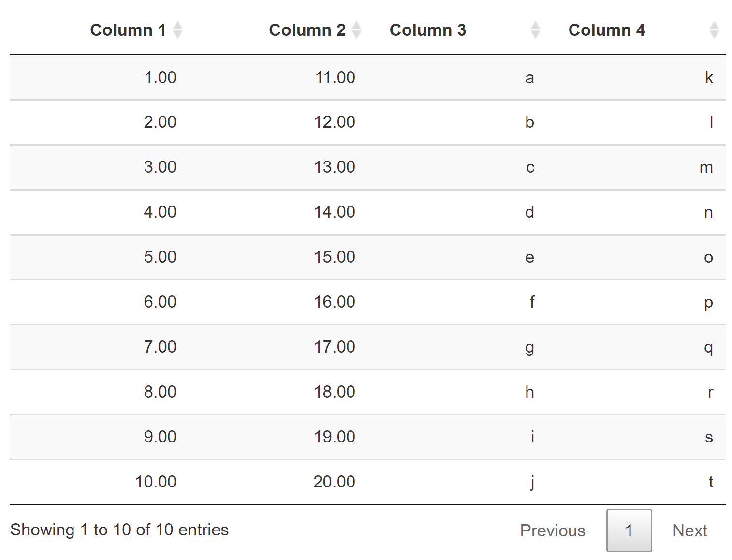The height and width of the screenshot is (560, 732).
Task: Sort by the Column 1 header label
Action: 128,30
